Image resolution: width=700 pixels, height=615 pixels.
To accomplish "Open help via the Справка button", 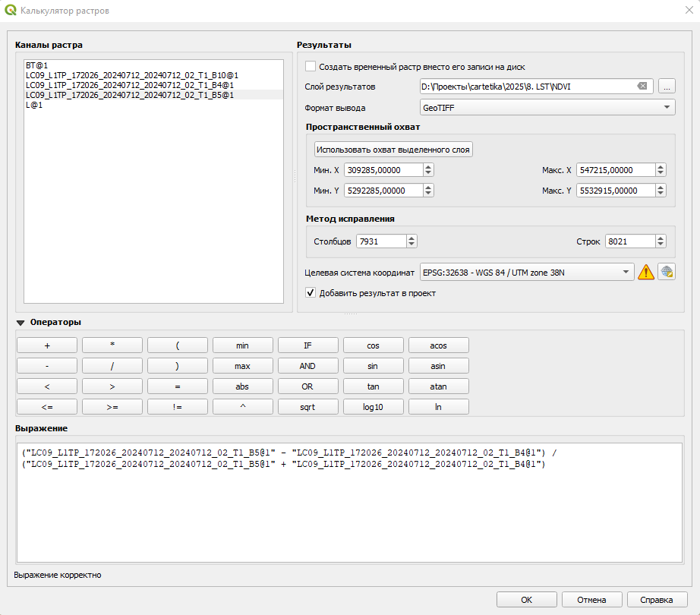I will click(657, 600).
